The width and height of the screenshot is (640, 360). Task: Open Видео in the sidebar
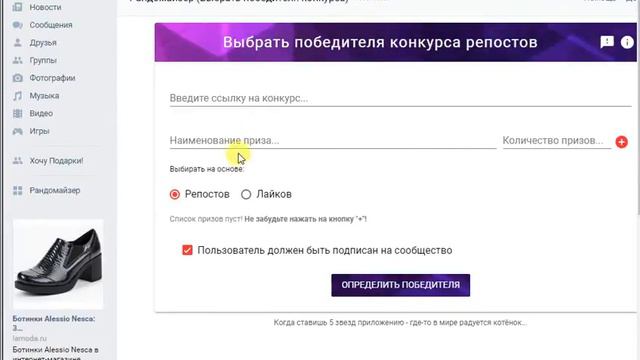click(41, 113)
